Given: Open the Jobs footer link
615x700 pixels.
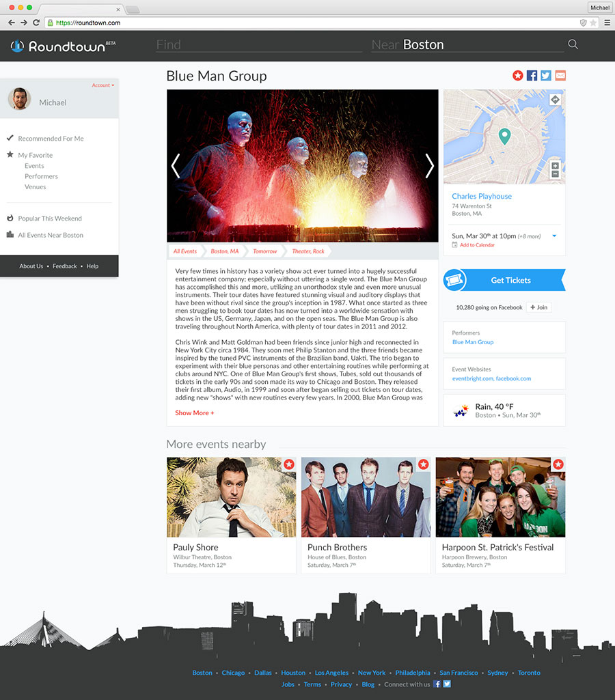Looking at the screenshot, I should coord(288,684).
